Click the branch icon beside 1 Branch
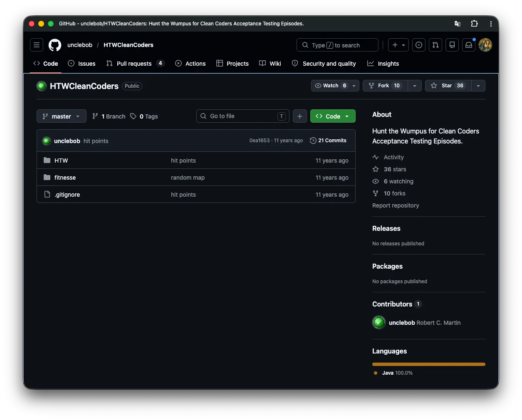This screenshot has width=522, height=420. point(95,116)
